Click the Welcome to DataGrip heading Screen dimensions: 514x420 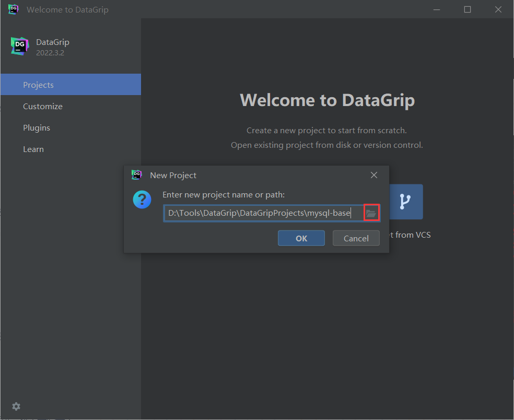[327, 100]
